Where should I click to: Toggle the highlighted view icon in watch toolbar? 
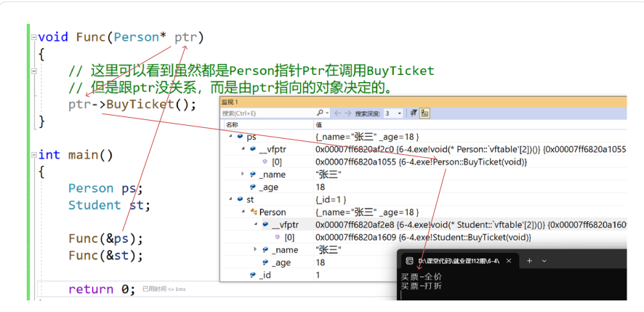424,113
